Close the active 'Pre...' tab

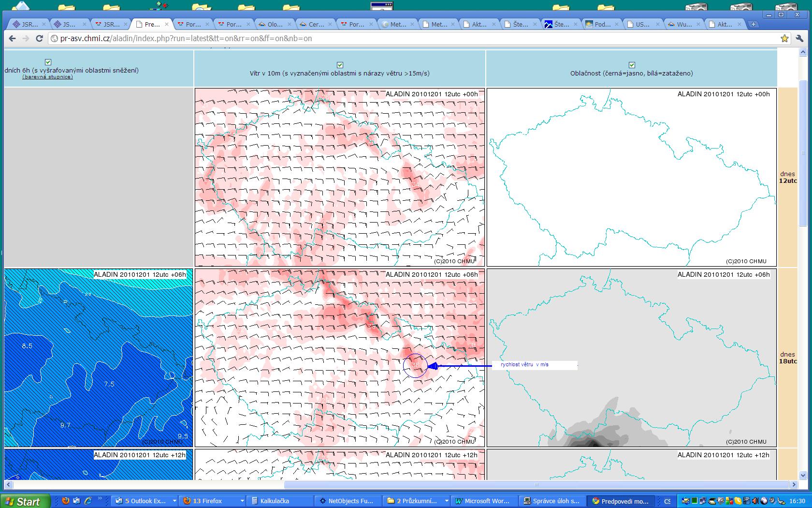click(x=167, y=24)
